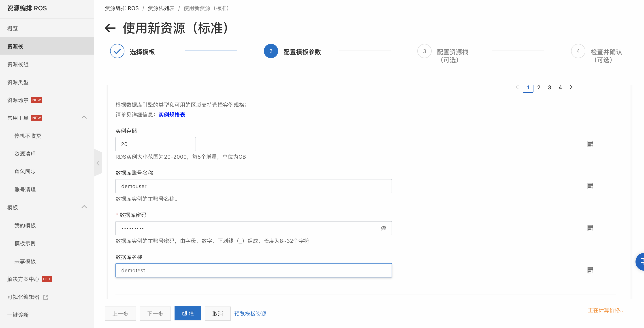Click the 创建 button to create the stack
Screen dimensions: 644x328
click(x=188, y=313)
